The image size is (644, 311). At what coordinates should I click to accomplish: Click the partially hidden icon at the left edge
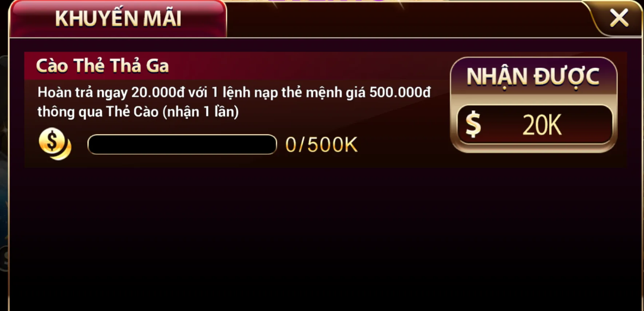coord(4,258)
